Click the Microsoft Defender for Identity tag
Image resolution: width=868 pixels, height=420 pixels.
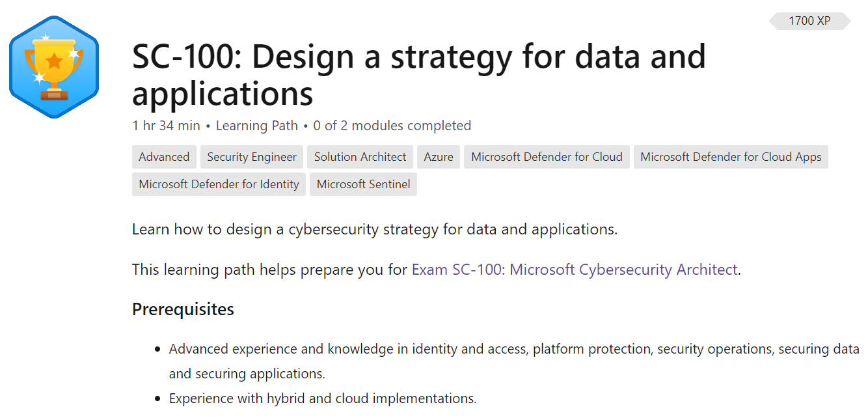(x=219, y=184)
